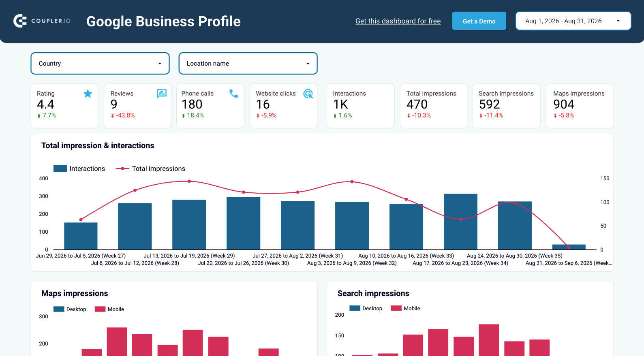
Task: Toggle Desktop legend in Search impressions chart
Action: point(366,308)
